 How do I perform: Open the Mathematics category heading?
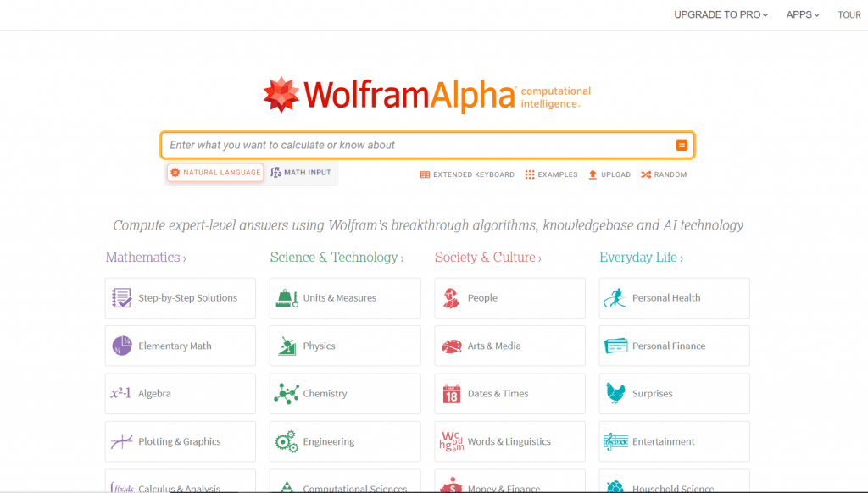coord(146,258)
